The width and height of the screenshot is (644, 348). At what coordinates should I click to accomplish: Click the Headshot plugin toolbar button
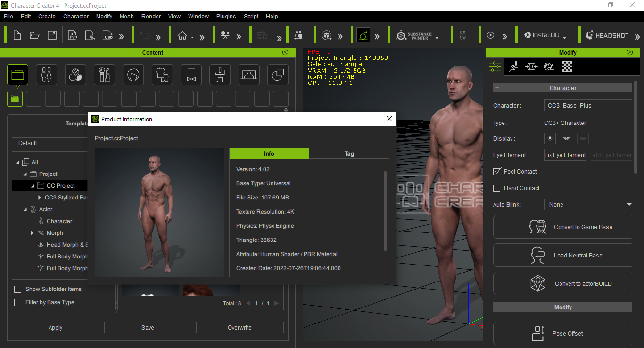(x=607, y=35)
